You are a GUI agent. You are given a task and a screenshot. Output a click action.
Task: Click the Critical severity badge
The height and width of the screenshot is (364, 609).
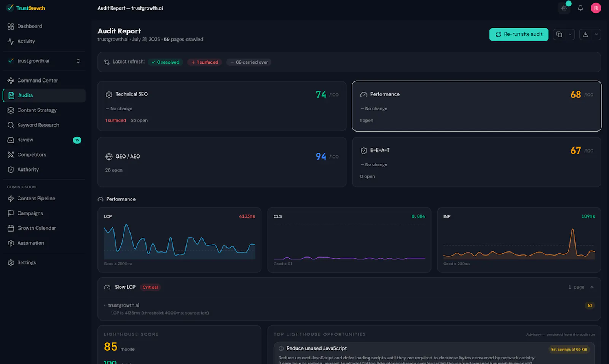150,288
